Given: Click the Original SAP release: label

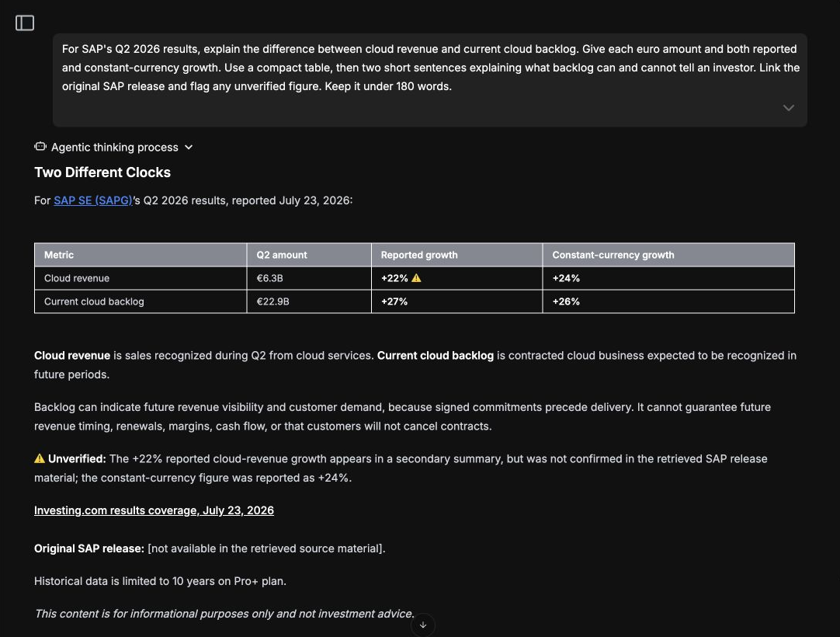Looking at the screenshot, I should [89, 548].
